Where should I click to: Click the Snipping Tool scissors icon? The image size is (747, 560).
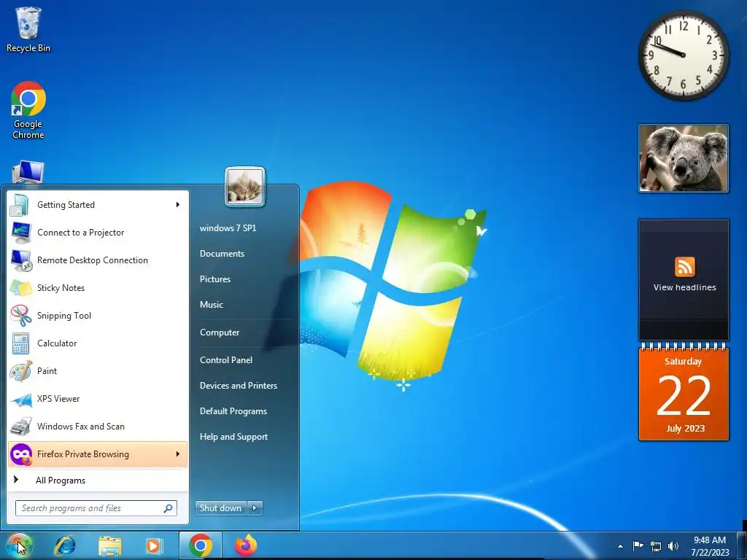click(x=21, y=315)
